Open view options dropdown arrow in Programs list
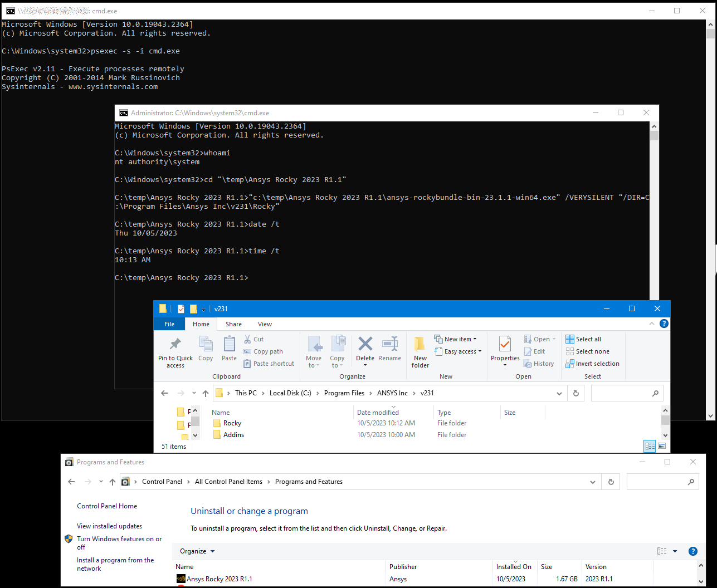717x588 pixels. 675,551
